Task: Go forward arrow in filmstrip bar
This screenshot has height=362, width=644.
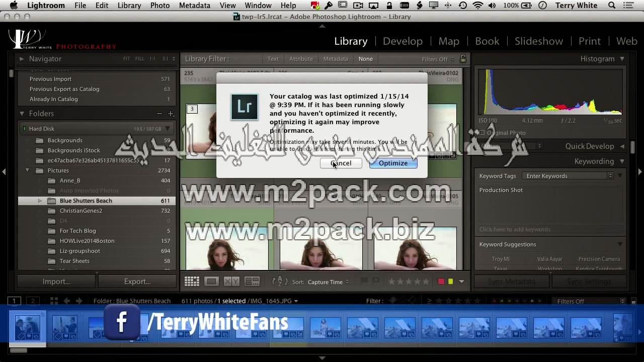Action: coord(79,301)
